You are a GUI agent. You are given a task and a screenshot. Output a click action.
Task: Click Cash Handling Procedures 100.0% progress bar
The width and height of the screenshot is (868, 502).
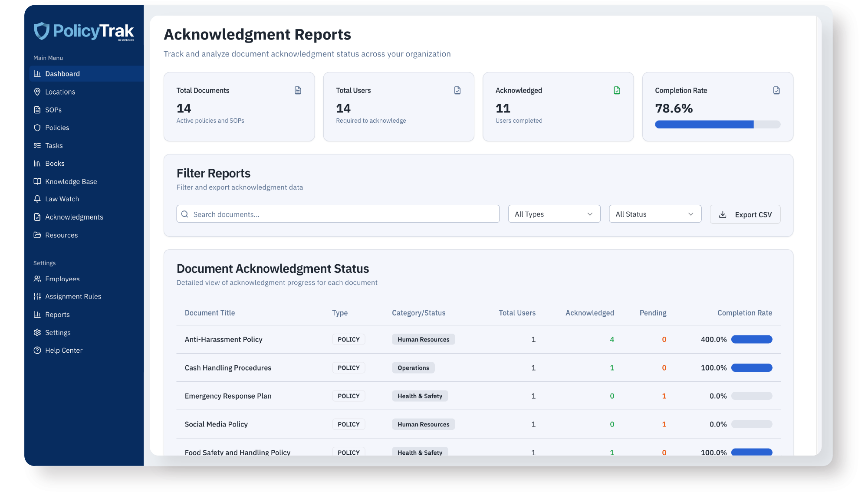[x=752, y=367]
